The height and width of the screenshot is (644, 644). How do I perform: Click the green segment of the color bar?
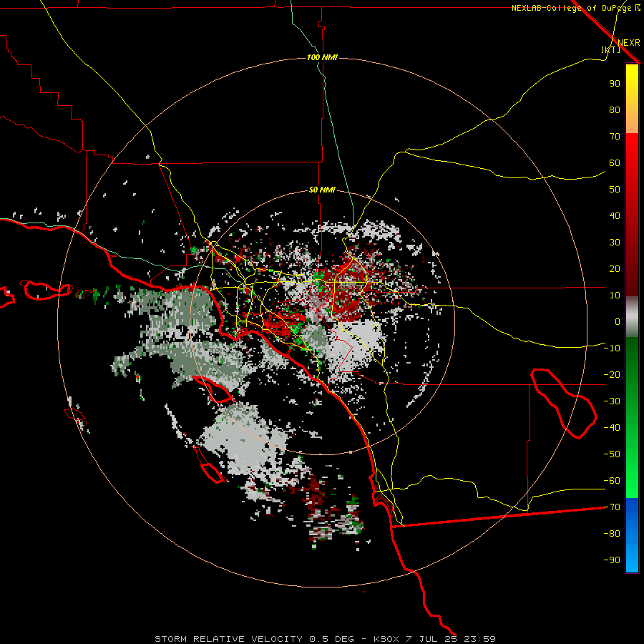pos(632,417)
